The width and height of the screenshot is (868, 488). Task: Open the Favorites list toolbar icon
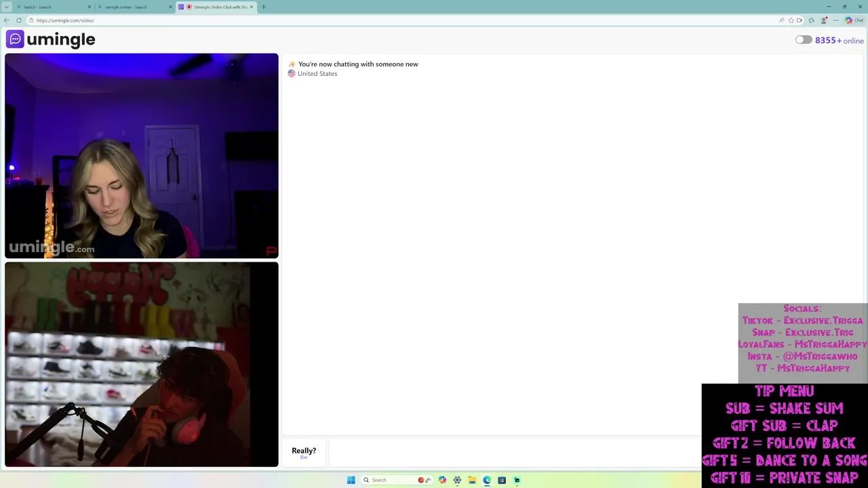pos(811,20)
